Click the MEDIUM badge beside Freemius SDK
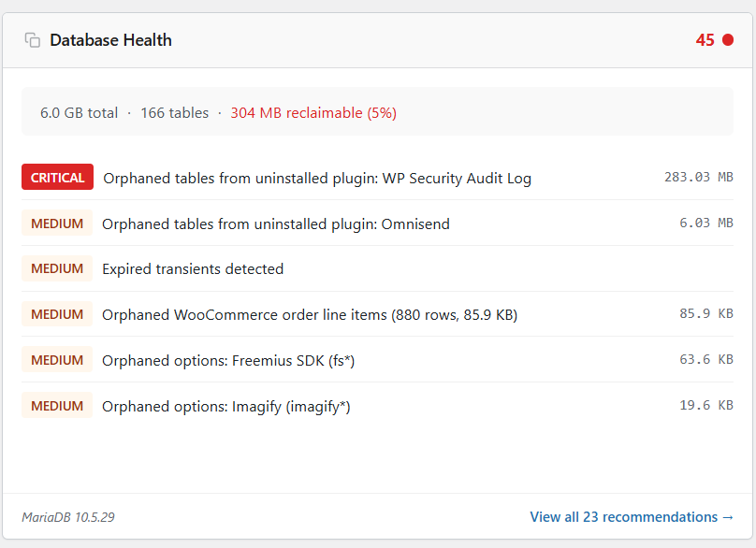756x548 pixels. [x=57, y=359]
